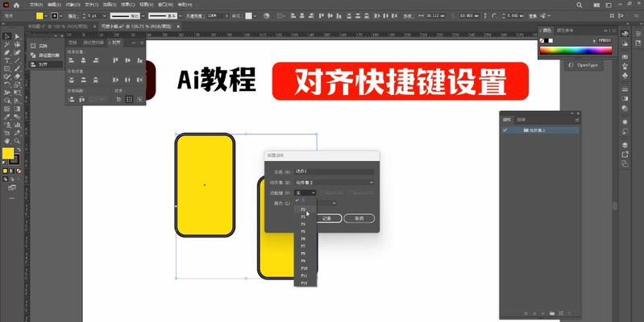Click horizontal align center in Align panel
This screenshot has height=322, width=644.
click(x=83, y=60)
